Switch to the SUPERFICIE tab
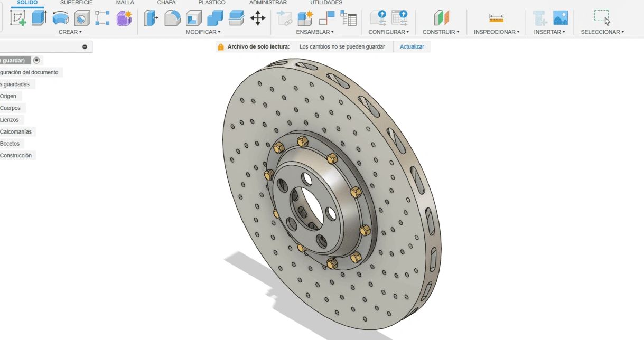 pyautogui.click(x=76, y=3)
